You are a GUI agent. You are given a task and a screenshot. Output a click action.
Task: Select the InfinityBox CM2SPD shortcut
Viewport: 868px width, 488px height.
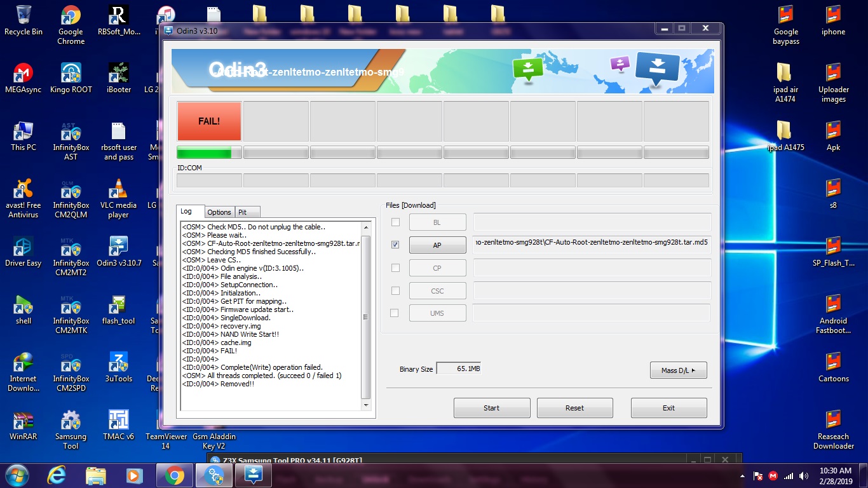pos(71,372)
